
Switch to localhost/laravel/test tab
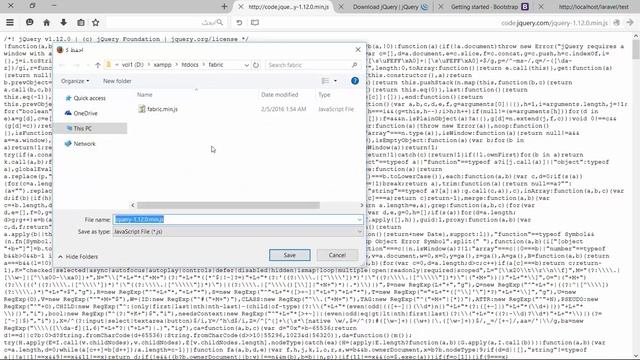pyautogui.click(x=593, y=7)
